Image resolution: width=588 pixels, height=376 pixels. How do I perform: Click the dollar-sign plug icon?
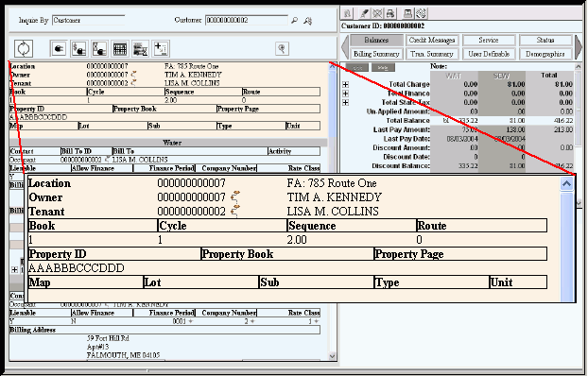click(x=79, y=49)
